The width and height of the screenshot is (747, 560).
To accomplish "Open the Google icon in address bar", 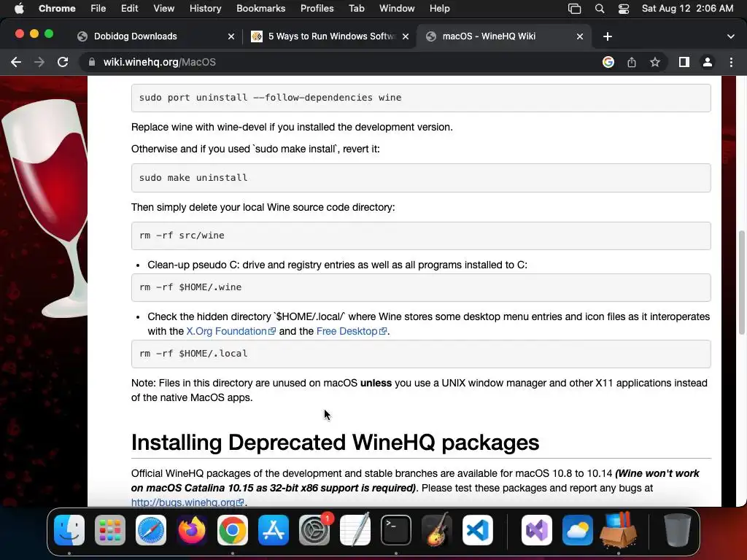I will [608, 62].
